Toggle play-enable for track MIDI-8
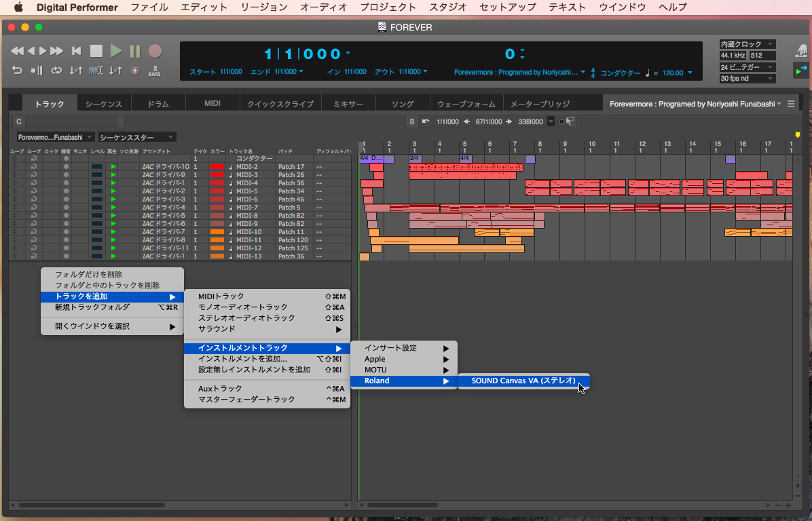 click(x=113, y=216)
